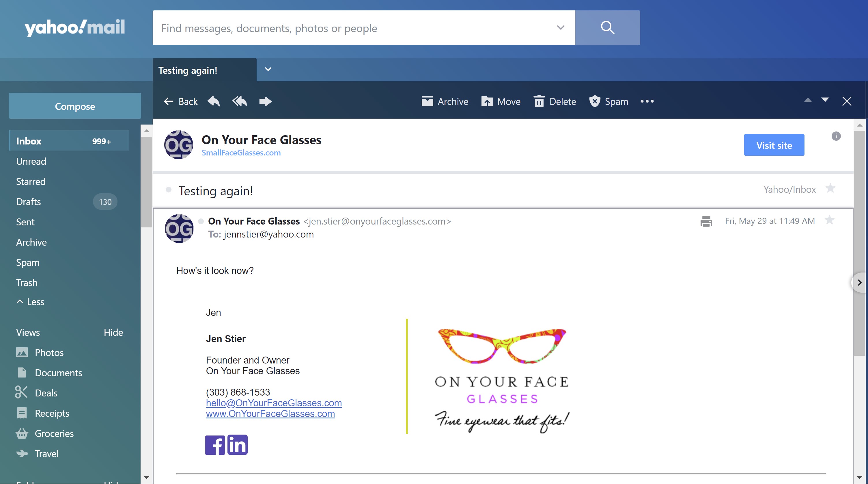
Task: Click the On Your Face Glasses logo image
Action: tap(502, 381)
